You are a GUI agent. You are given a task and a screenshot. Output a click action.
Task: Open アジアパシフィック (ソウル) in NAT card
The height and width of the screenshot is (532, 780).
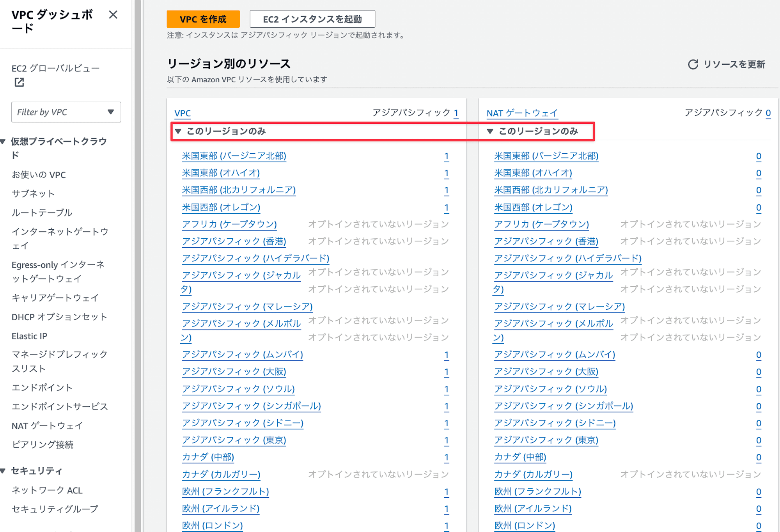pos(550,389)
